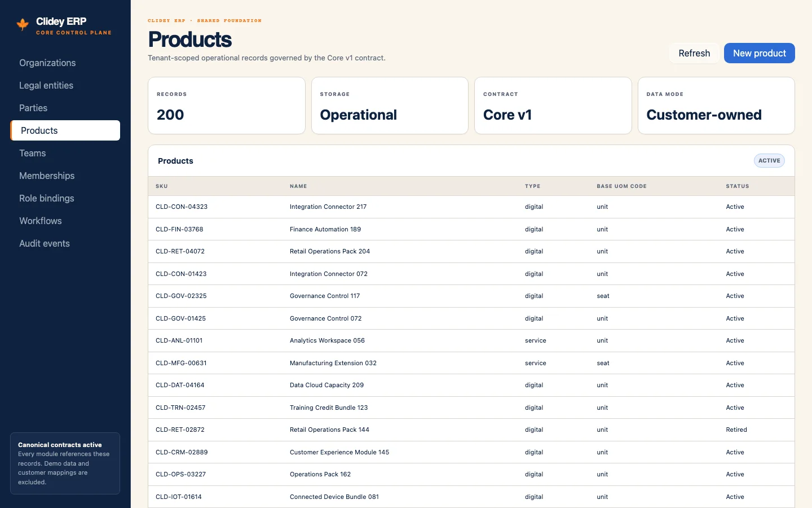Viewport: 812px width, 508px height.
Task: Select the Storage Operational card
Action: 390,106
